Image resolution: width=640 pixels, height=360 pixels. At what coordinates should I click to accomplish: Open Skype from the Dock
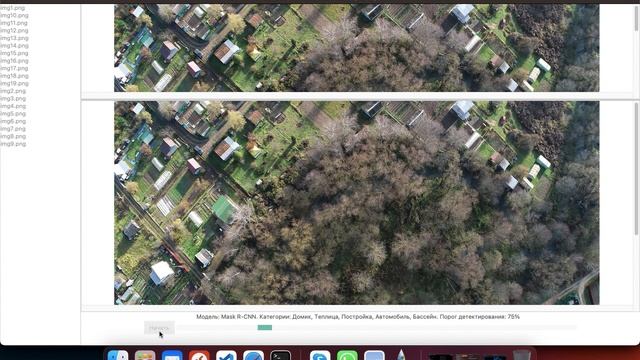[x=320, y=355]
